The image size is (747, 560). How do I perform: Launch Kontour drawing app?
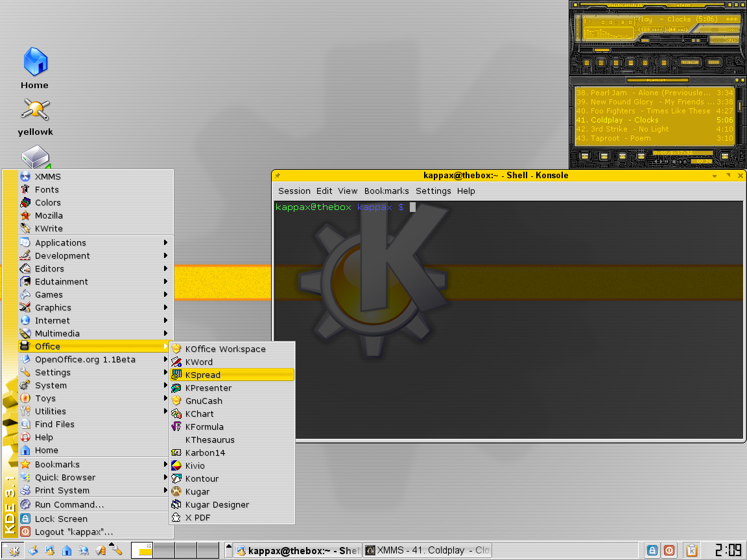[232, 478]
